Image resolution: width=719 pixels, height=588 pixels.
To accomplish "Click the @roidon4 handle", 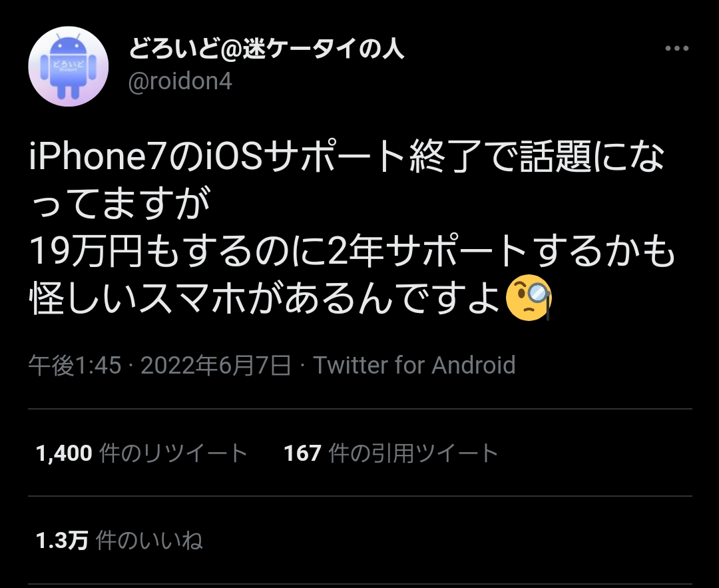I will [x=180, y=82].
